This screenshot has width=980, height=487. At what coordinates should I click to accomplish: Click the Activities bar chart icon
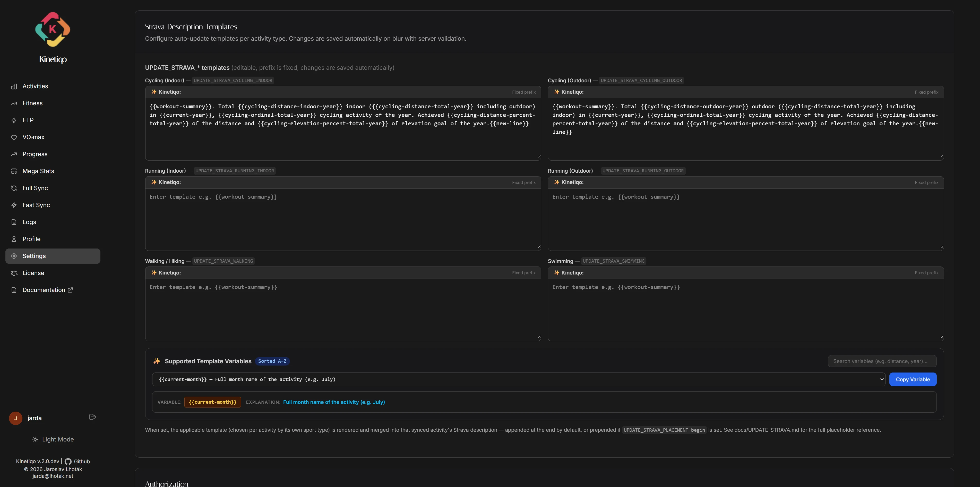point(14,86)
